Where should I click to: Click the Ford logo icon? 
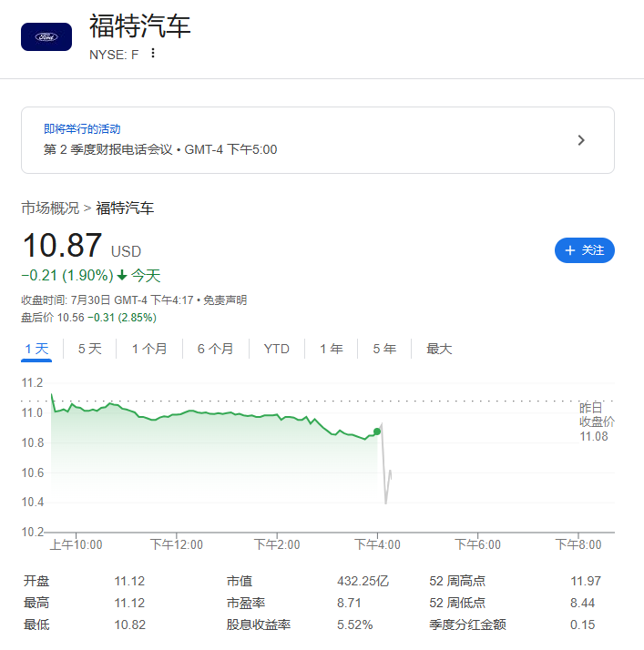46,37
